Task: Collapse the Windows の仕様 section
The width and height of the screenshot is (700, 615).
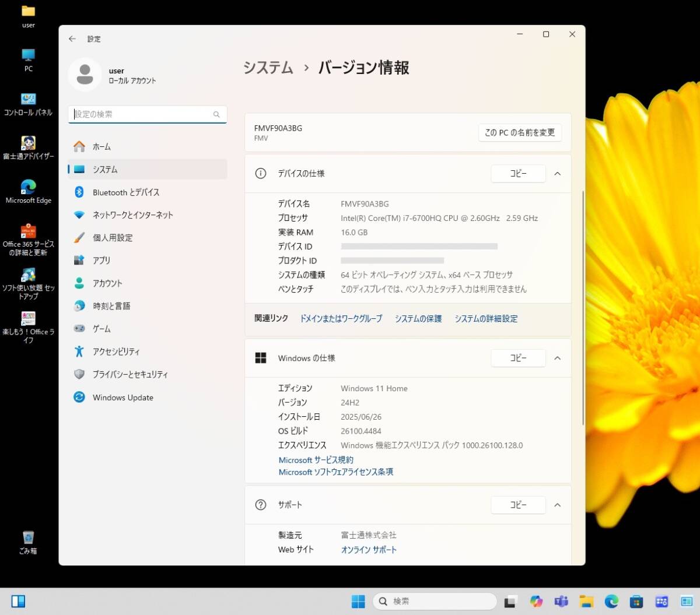Action: (558, 358)
